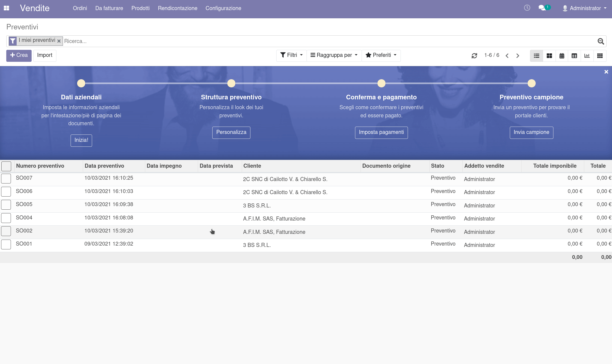Click the refresh list icon
This screenshot has height=364, width=612.
click(x=474, y=56)
